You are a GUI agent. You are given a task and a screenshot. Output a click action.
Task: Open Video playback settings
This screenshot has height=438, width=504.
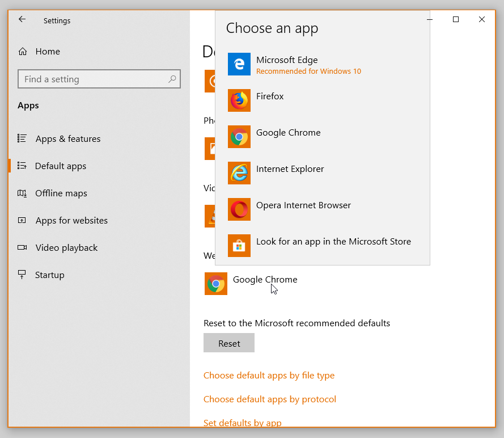66,247
